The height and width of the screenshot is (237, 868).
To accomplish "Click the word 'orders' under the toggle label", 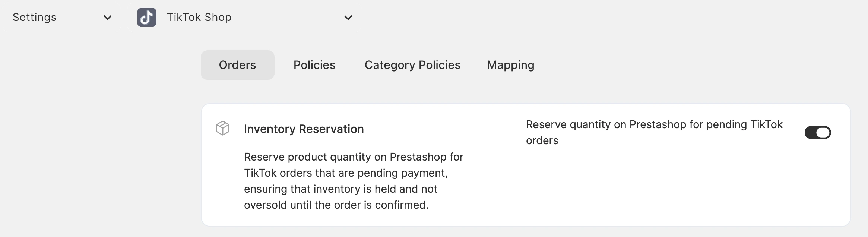I will tap(542, 140).
